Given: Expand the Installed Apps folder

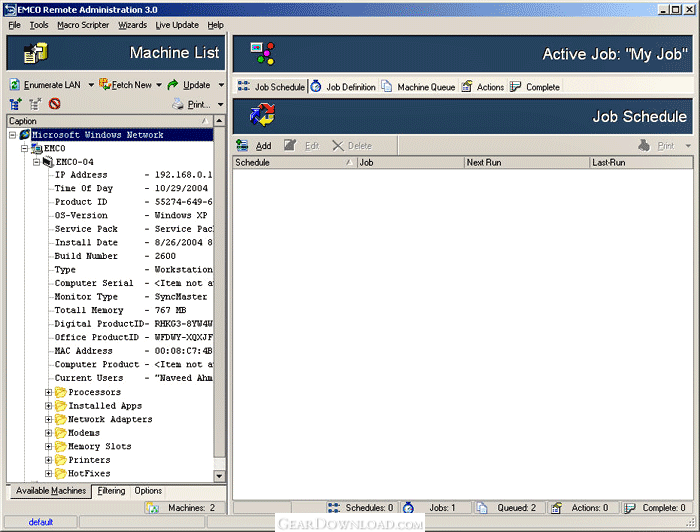Looking at the screenshot, I should click(x=49, y=406).
